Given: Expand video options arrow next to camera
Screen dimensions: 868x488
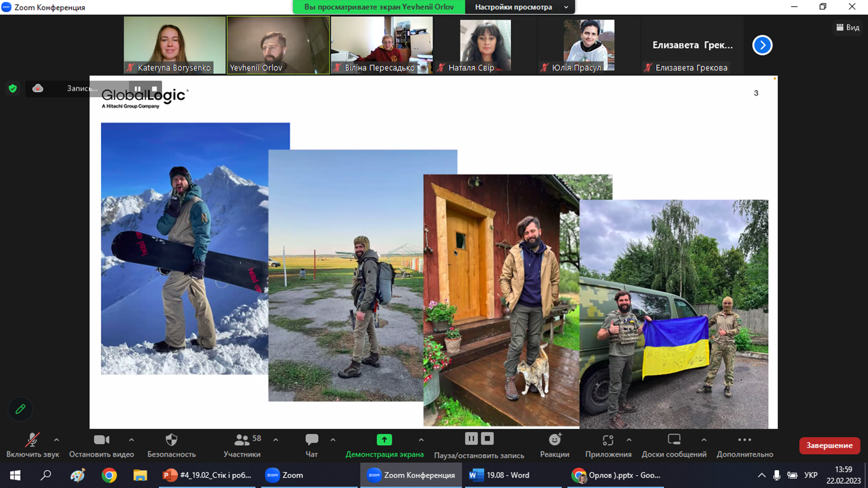Looking at the screenshot, I should pyautogui.click(x=131, y=440).
